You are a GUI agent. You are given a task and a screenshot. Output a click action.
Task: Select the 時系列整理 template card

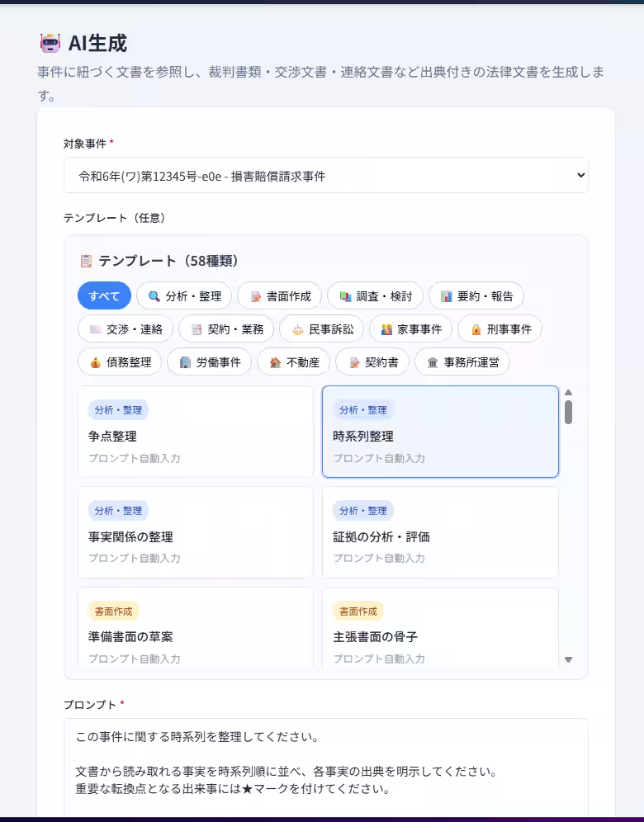pos(439,431)
